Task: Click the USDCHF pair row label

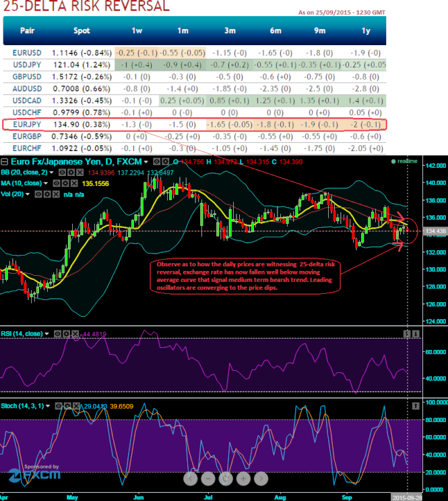Action: 27,113
